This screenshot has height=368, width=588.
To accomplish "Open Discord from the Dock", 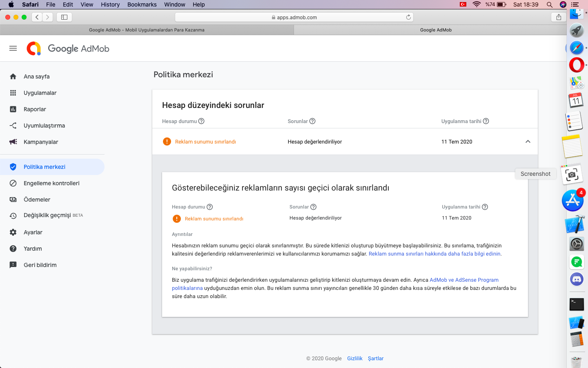I will coord(577,279).
